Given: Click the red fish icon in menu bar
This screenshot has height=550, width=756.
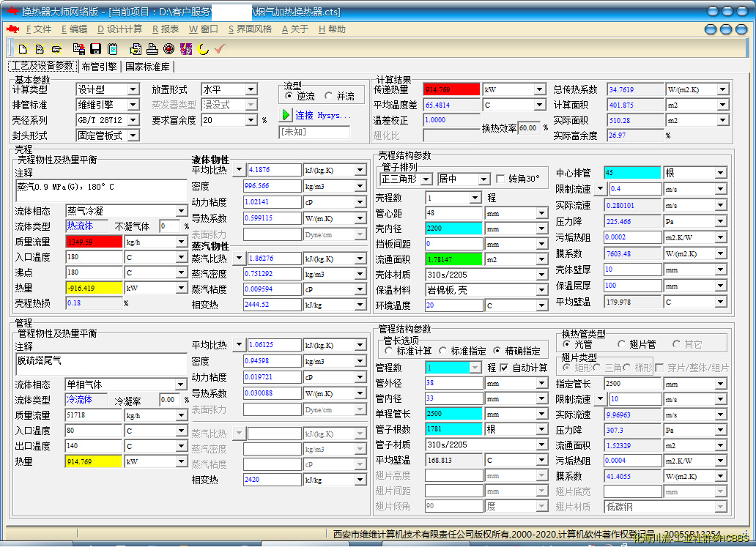Looking at the screenshot, I should (12, 29).
